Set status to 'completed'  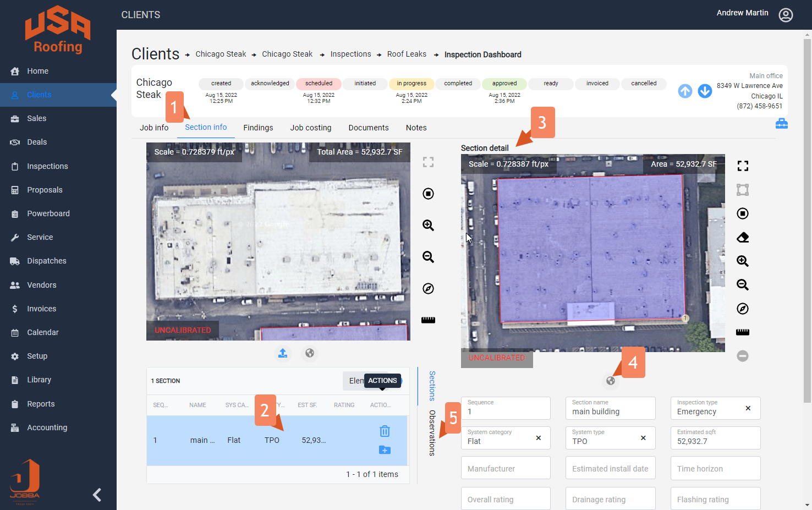click(x=458, y=84)
